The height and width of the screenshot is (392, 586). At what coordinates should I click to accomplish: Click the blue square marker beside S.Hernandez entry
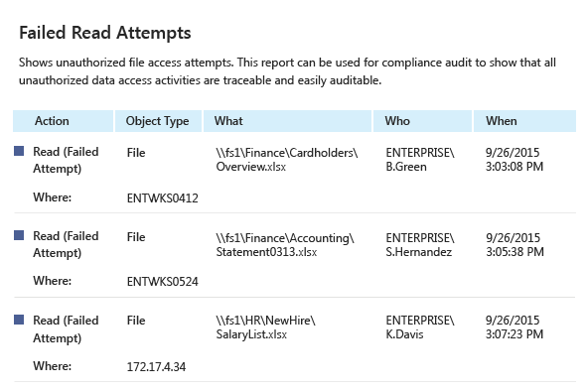(x=19, y=235)
